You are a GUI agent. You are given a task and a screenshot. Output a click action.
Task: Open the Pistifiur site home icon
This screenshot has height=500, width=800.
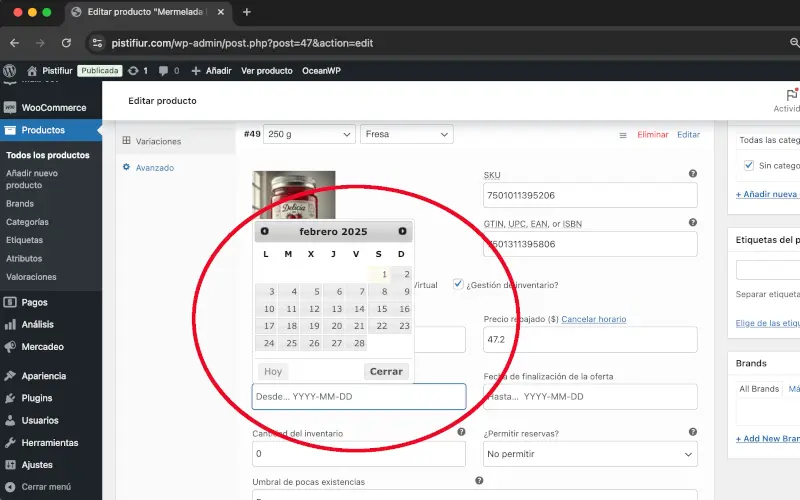click(x=32, y=70)
